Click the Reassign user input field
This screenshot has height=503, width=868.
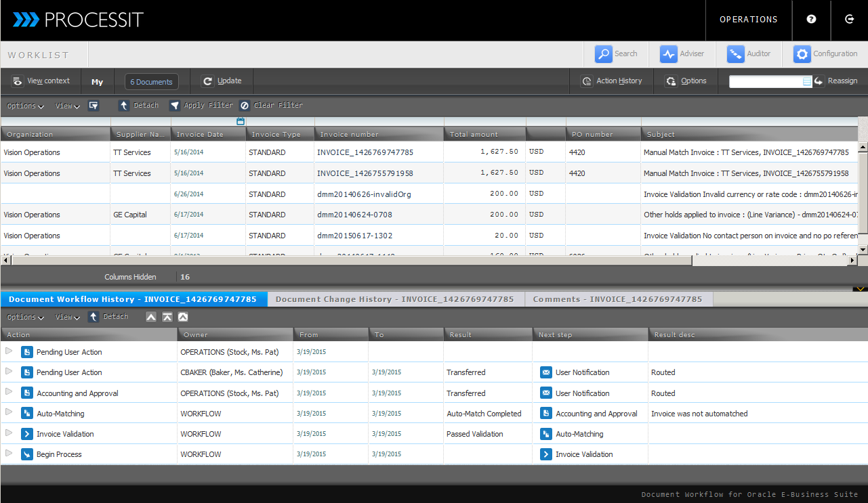pos(765,81)
